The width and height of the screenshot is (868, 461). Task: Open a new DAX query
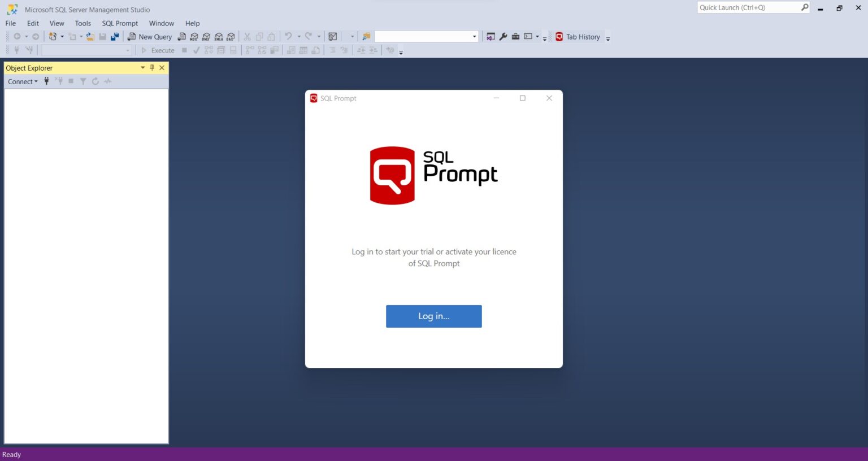coord(231,37)
